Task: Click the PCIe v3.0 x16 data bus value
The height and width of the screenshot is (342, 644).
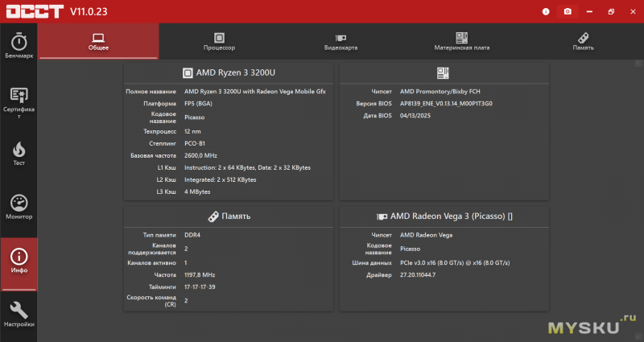Action: pyautogui.click(x=455, y=263)
